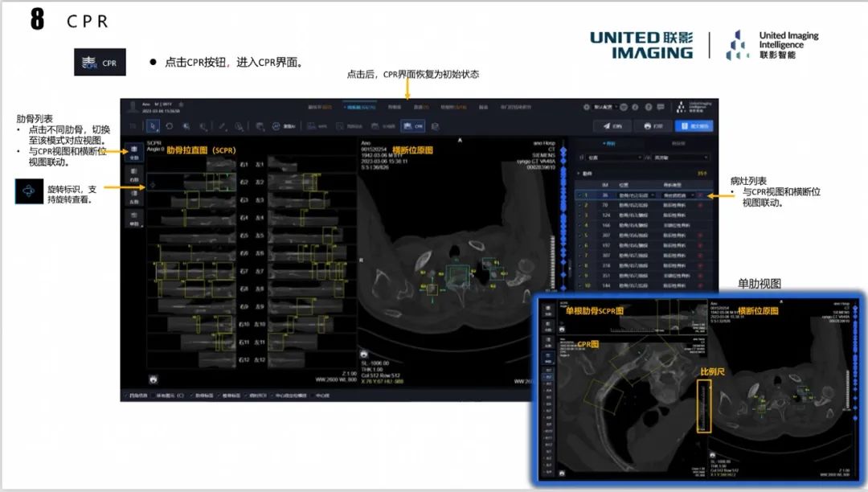868x492 pixels.
Task: Open the grid layout icon at the toolbar start
Action: click(133, 126)
